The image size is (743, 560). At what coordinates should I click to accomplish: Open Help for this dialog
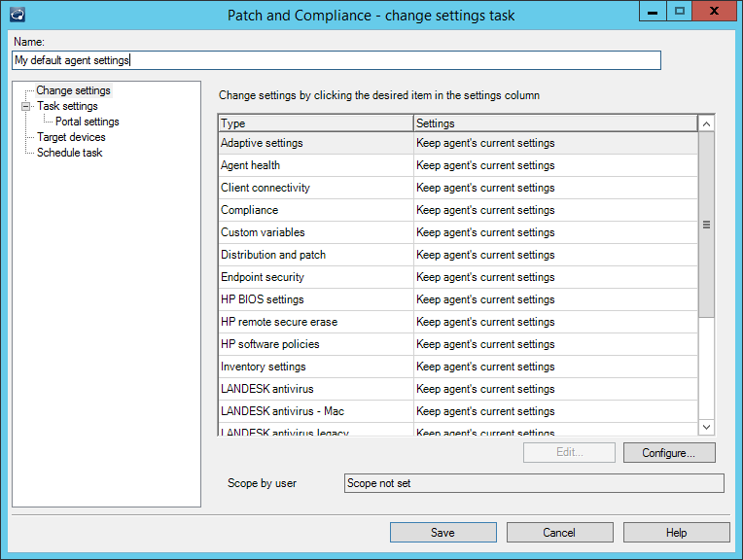676,533
